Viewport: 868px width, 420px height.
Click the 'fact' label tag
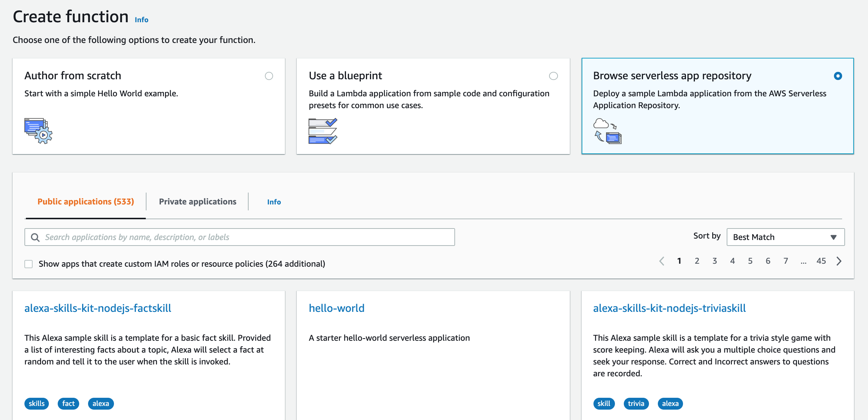point(68,404)
